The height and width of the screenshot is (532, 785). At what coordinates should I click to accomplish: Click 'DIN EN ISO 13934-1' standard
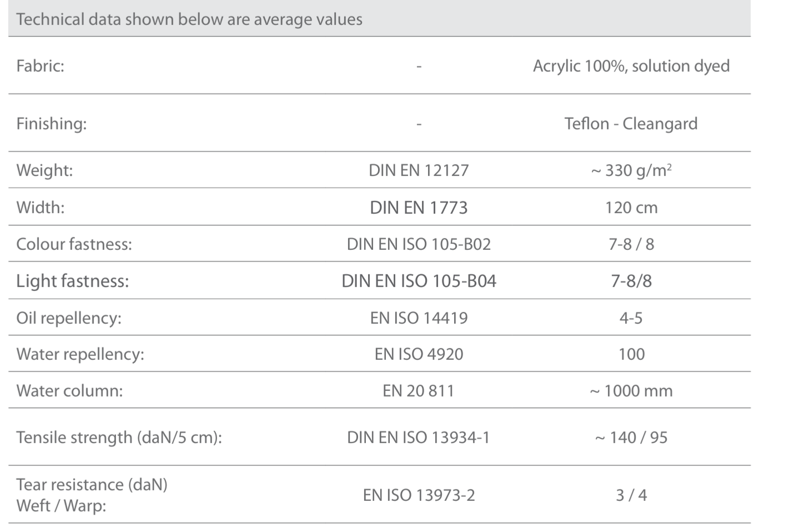coord(419,438)
